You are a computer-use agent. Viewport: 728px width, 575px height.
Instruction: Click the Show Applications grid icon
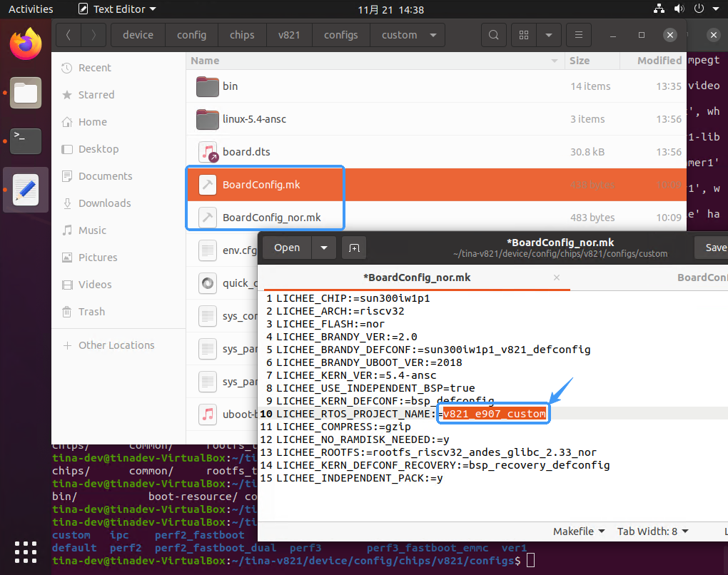[x=25, y=552]
